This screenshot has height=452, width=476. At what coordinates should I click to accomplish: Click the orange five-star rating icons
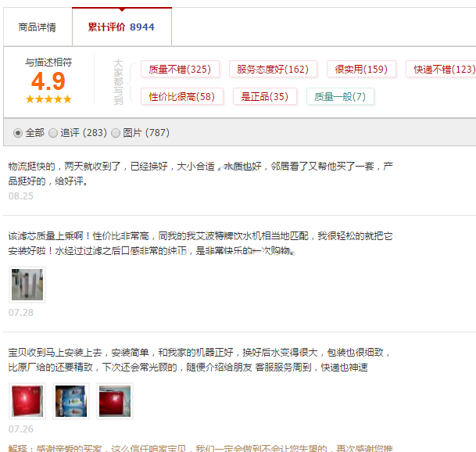(48, 99)
